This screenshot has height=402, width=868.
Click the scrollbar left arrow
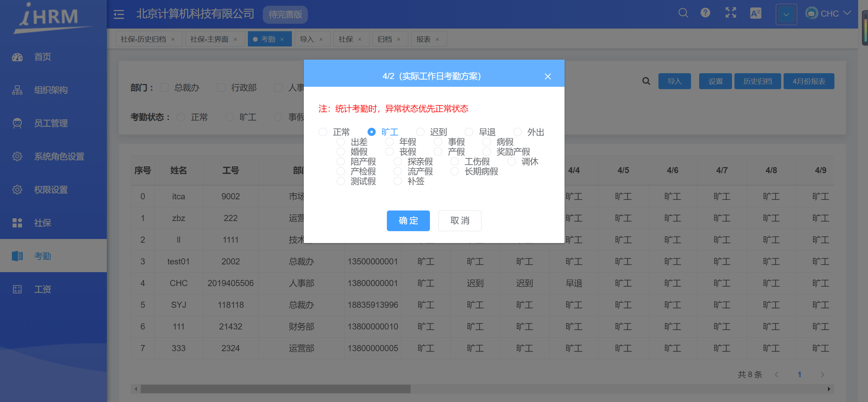pos(136,389)
